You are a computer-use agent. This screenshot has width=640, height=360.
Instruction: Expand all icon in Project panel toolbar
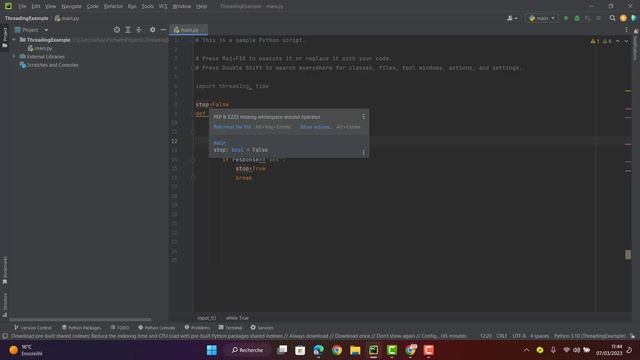pyautogui.click(x=128, y=30)
